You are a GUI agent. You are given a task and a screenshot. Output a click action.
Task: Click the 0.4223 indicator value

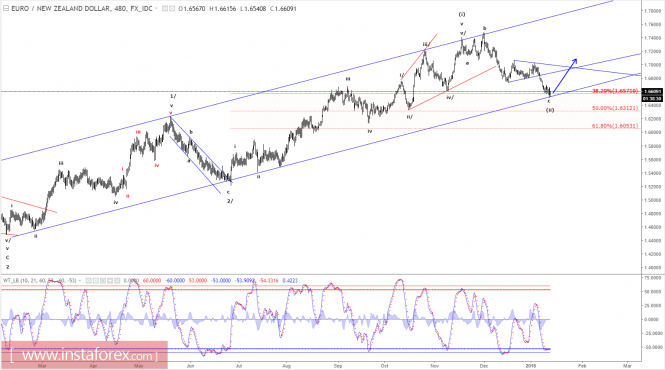click(290, 280)
